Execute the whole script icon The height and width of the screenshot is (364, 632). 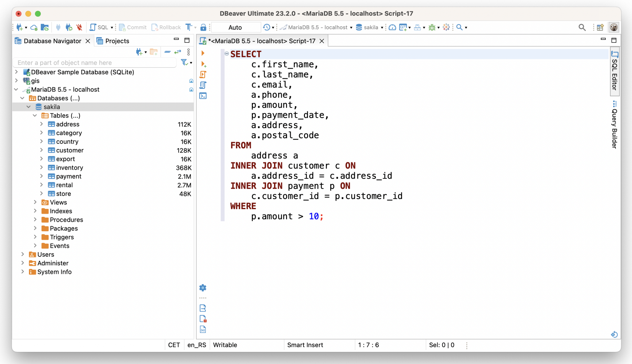pyautogui.click(x=203, y=74)
